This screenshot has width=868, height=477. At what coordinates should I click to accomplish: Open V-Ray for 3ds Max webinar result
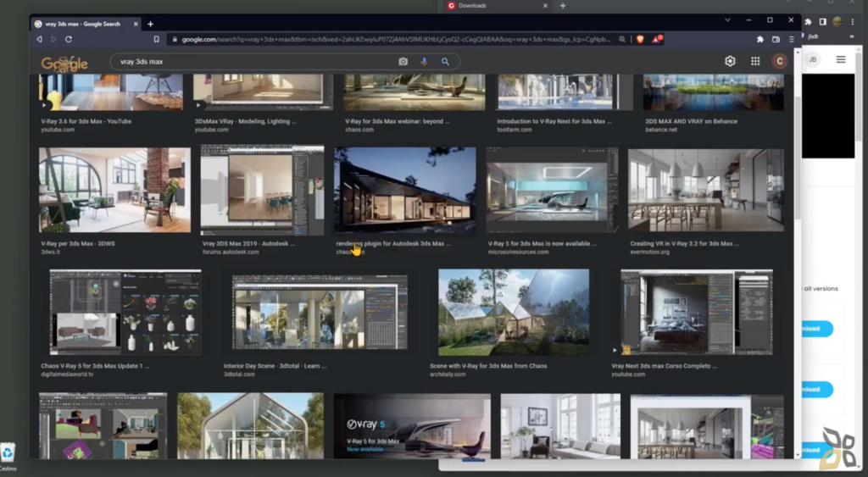[397, 121]
